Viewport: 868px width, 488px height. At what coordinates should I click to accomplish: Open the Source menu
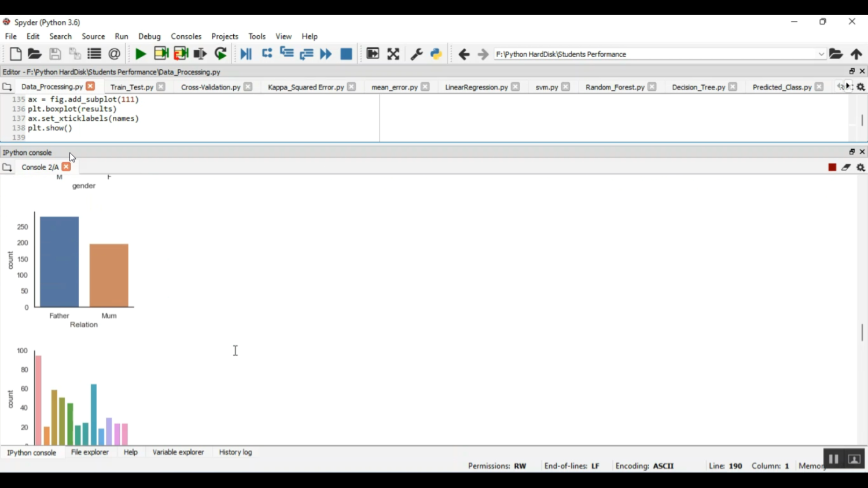pos(93,36)
